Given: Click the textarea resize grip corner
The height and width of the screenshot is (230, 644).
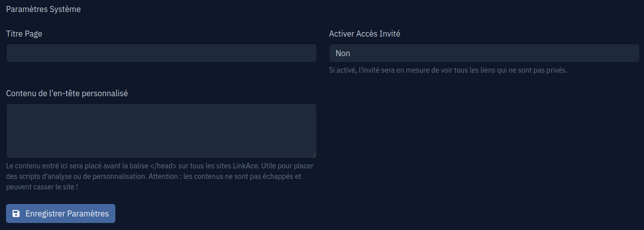Looking at the screenshot, I should (x=313, y=155).
